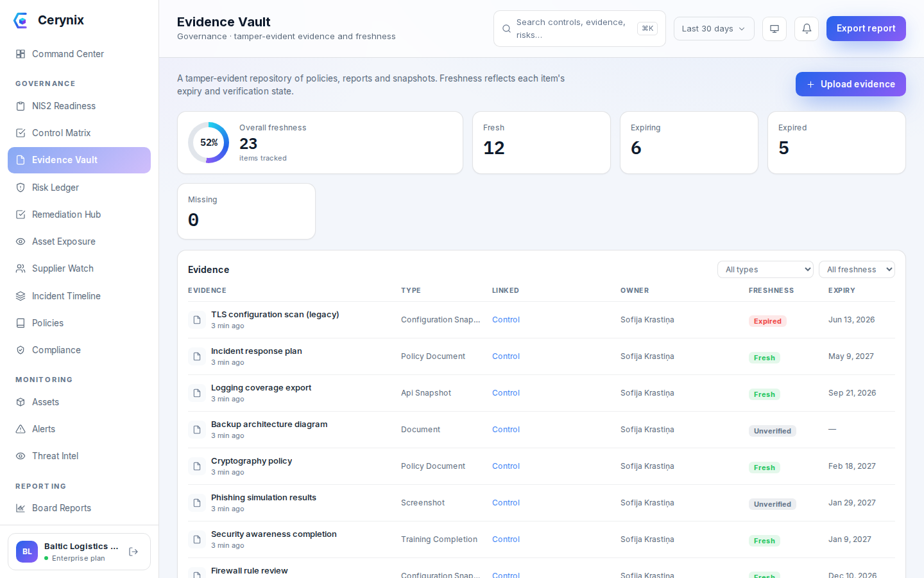Viewport: 924px width, 578px height.
Task: Click file icon for Backup architecture diagram
Action: coord(197,430)
